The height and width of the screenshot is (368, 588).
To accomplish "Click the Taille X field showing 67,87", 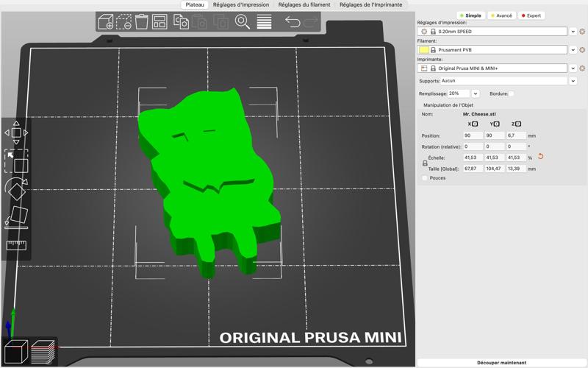I will click(473, 169).
